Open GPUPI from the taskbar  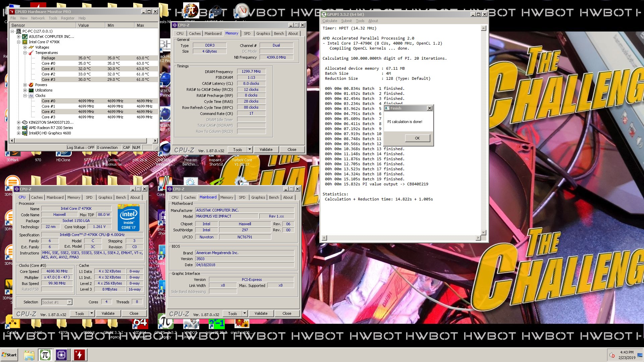point(45,355)
